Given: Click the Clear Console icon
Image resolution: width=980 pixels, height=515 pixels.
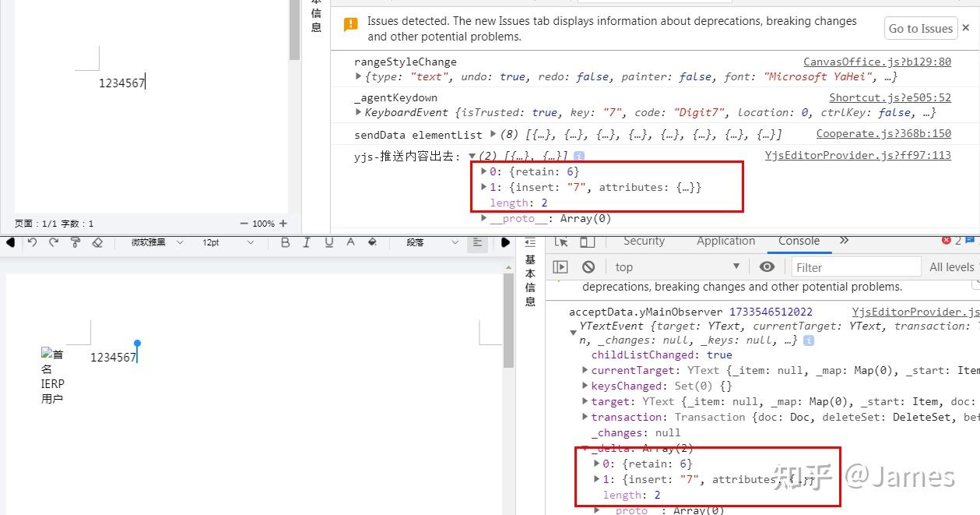Looking at the screenshot, I should pos(588,266).
